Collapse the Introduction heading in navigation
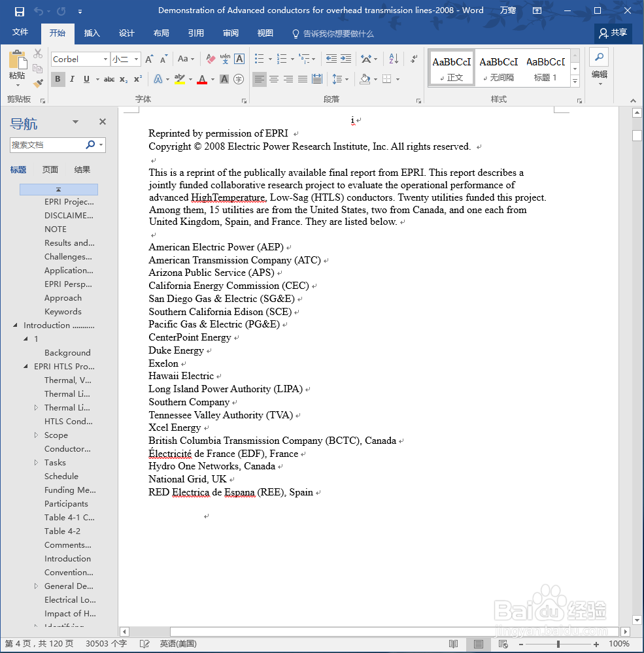 click(16, 326)
